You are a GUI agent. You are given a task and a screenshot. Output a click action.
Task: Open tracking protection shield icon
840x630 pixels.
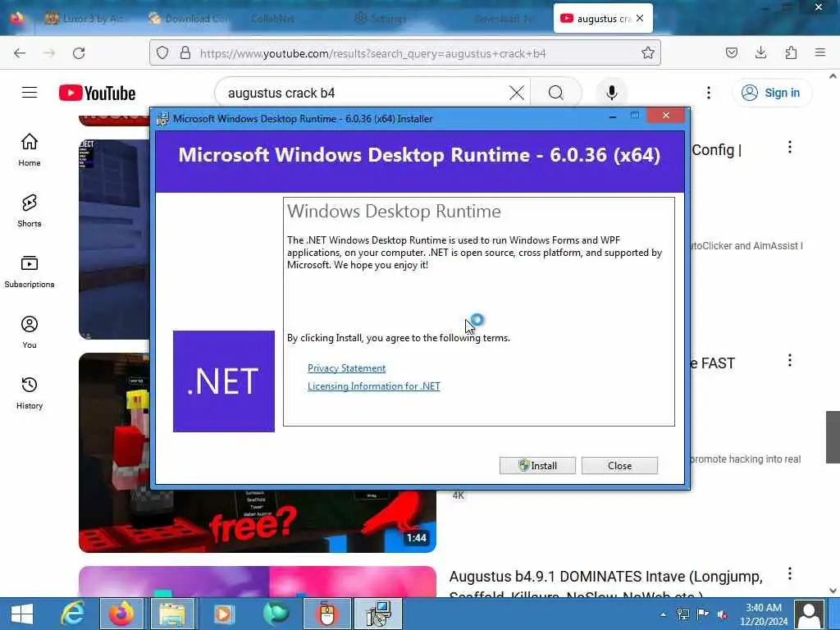click(x=162, y=53)
